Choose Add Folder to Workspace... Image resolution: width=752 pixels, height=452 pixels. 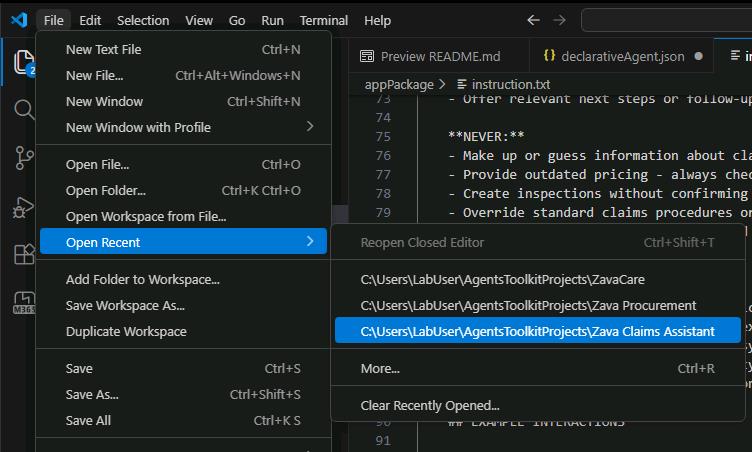(x=183, y=279)
